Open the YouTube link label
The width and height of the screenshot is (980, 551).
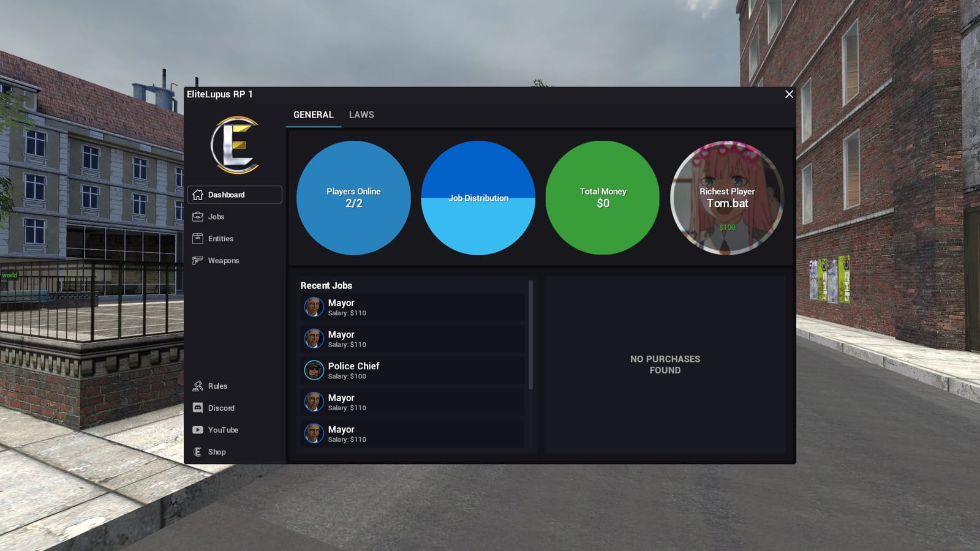[x=223, y=430]
